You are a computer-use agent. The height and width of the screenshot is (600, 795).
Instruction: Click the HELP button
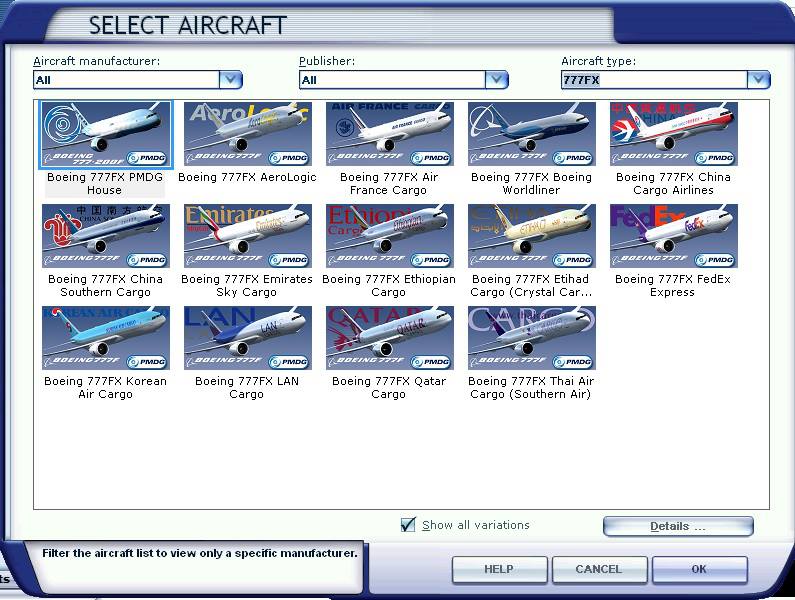point(499,569)
